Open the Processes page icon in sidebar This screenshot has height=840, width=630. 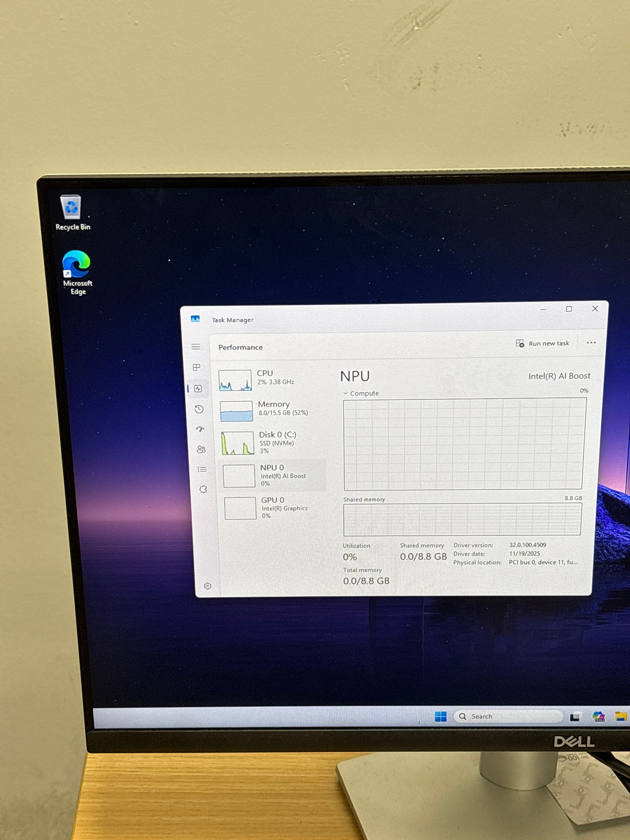[197, 367]
